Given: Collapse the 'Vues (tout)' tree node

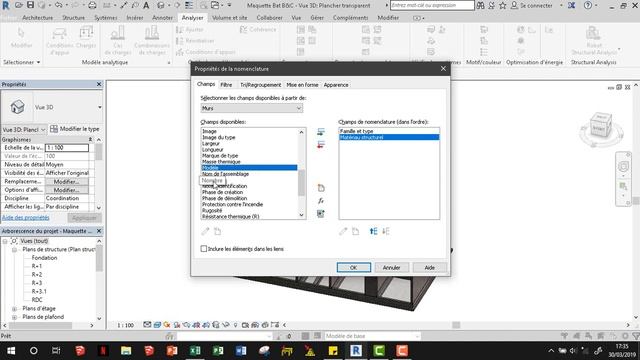Looking at the screenshot, I should point(5,241).
